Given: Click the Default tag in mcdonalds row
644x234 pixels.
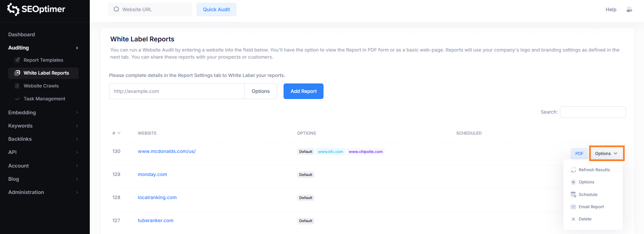Looking at the screenshot, I should [306, 152].
